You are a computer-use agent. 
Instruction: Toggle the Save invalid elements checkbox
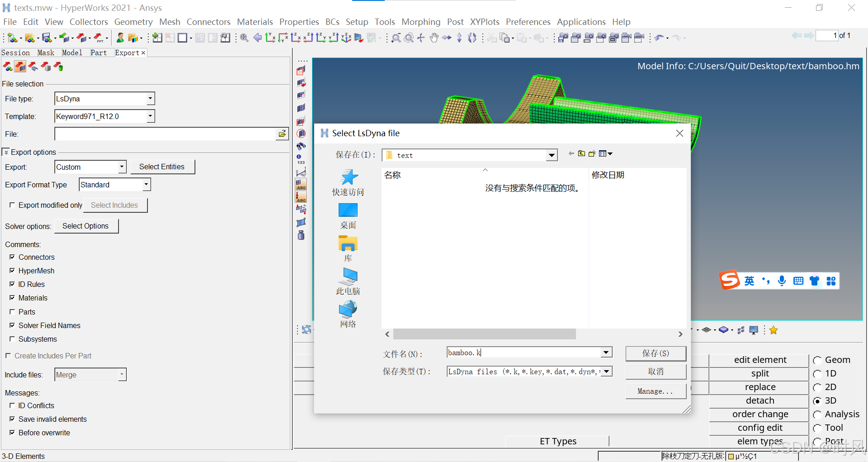coord(12,419)
